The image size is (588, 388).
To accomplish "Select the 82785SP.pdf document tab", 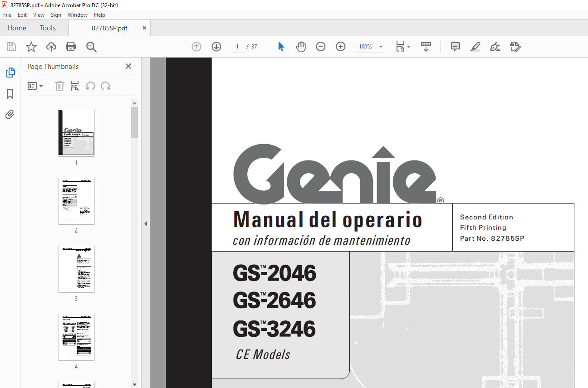I will coord(109,28).
